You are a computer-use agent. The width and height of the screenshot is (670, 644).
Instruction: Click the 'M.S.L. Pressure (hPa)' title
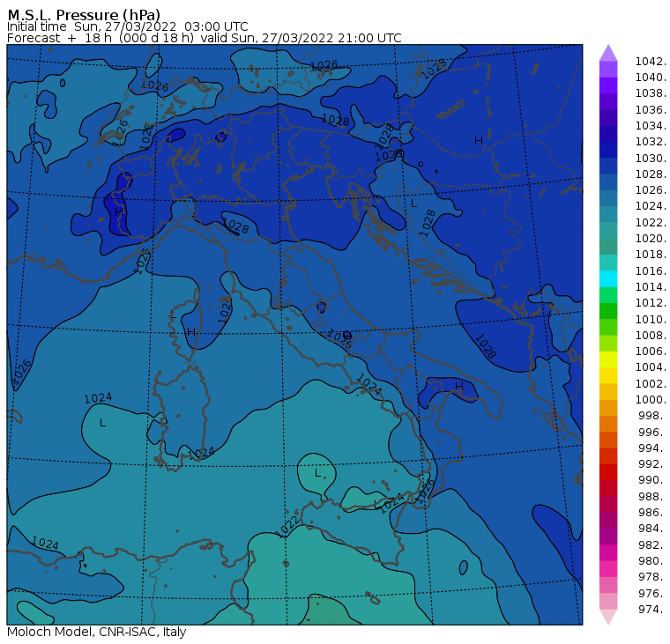tap(84, 14)
